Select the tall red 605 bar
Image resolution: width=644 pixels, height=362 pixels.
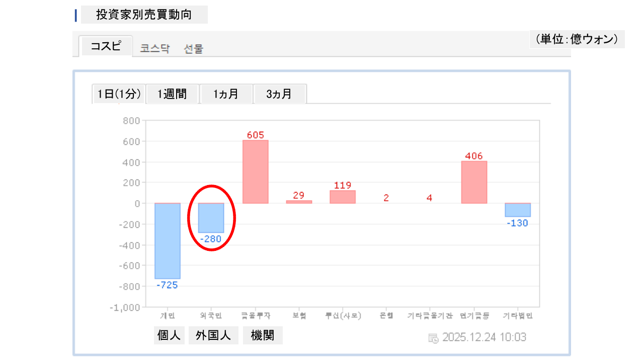pyautogui.click(x=255, y=171)
